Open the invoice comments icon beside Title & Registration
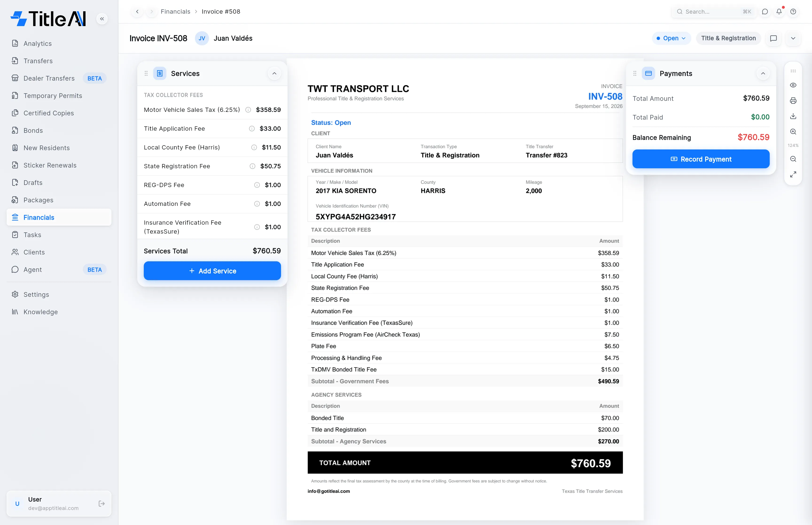Viewport: 812px width, 525px height. click(773, 38)
